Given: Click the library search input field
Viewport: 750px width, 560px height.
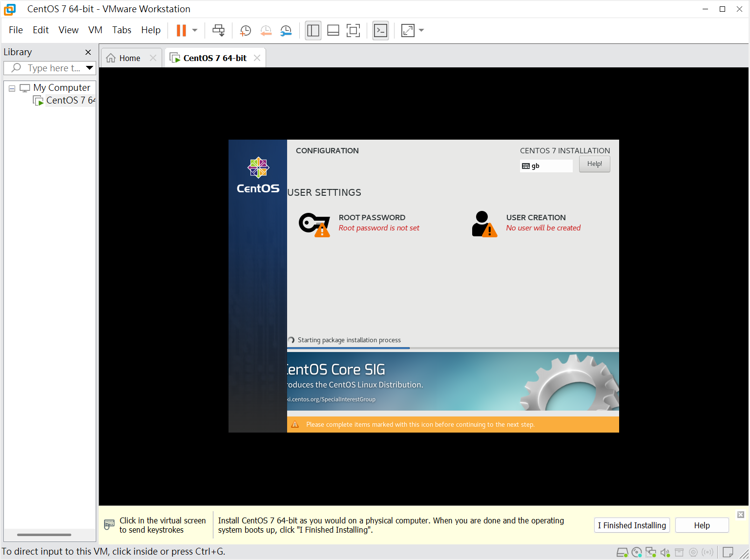Looking at the screenshot, I should [x=54, y=68].
